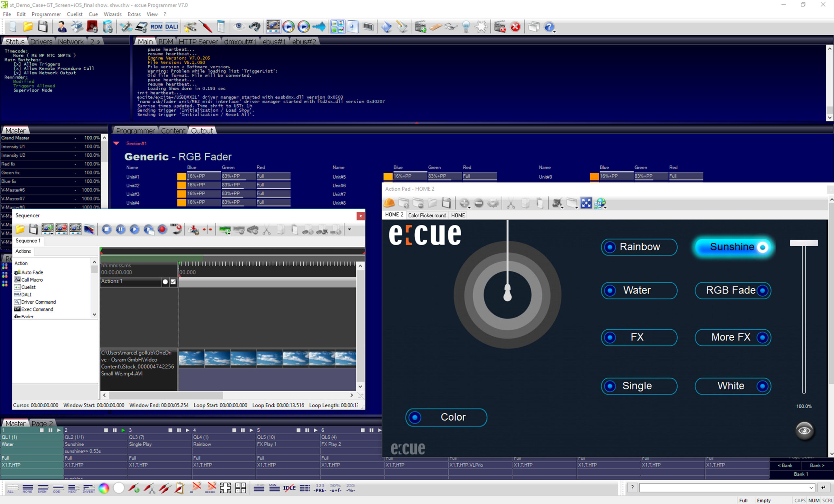Pause the sequencer playback
Image resolution: width=834 pixels, height=504 pixels.
point(121,229)
